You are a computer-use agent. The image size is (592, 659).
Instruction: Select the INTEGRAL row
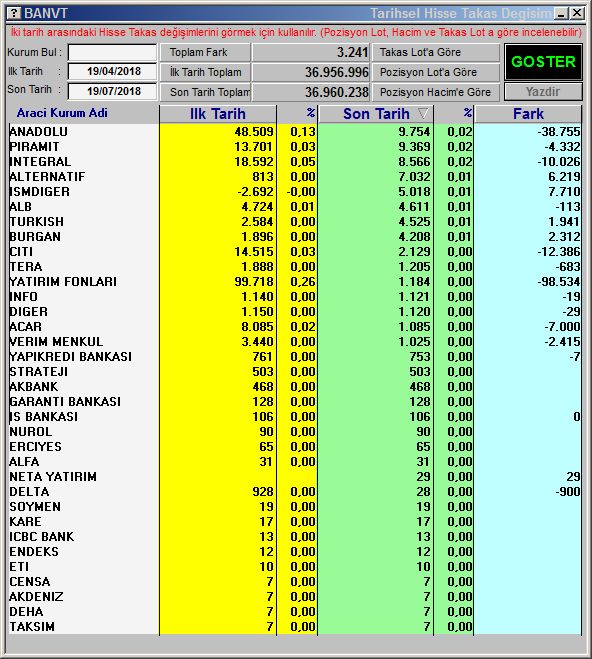295,162
